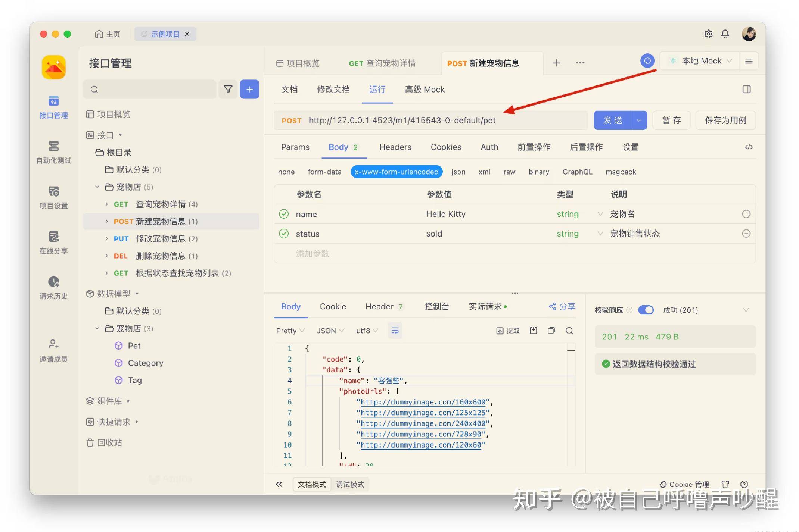Select the GraphQL body type

[577, 172]
